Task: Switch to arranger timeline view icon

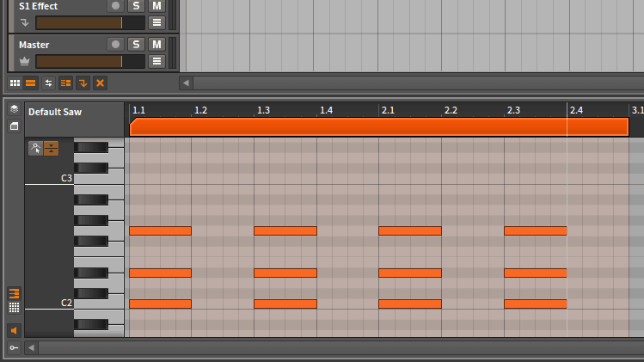Action: pyautogui.click(x=31, y=83)
